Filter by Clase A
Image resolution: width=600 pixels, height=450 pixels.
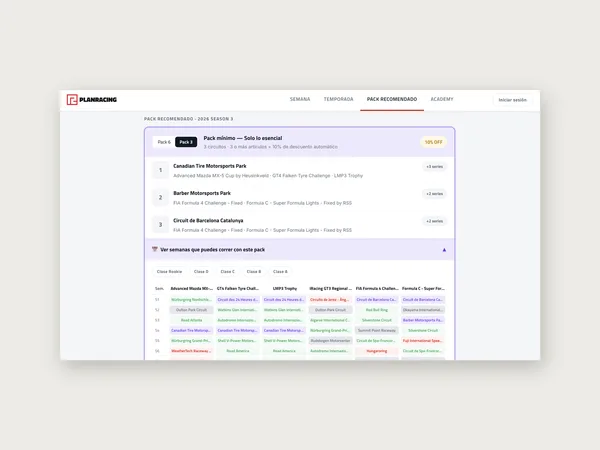tap(280, 271)
